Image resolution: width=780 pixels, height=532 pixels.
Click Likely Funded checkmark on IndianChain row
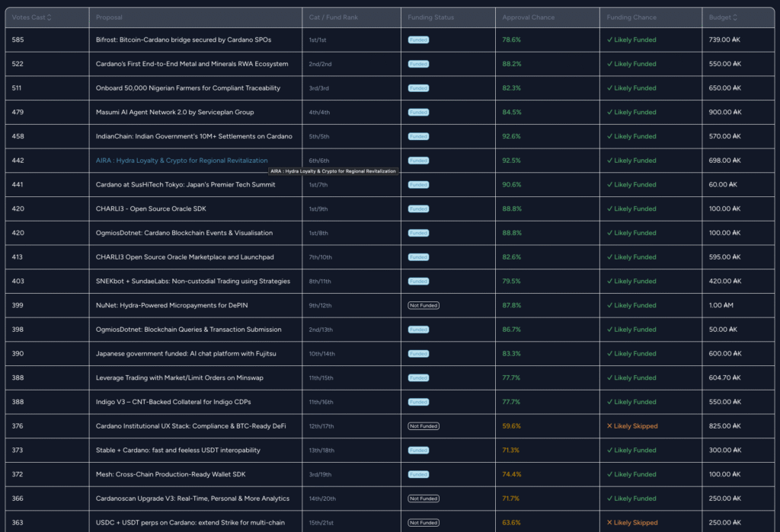click(609, 137)
